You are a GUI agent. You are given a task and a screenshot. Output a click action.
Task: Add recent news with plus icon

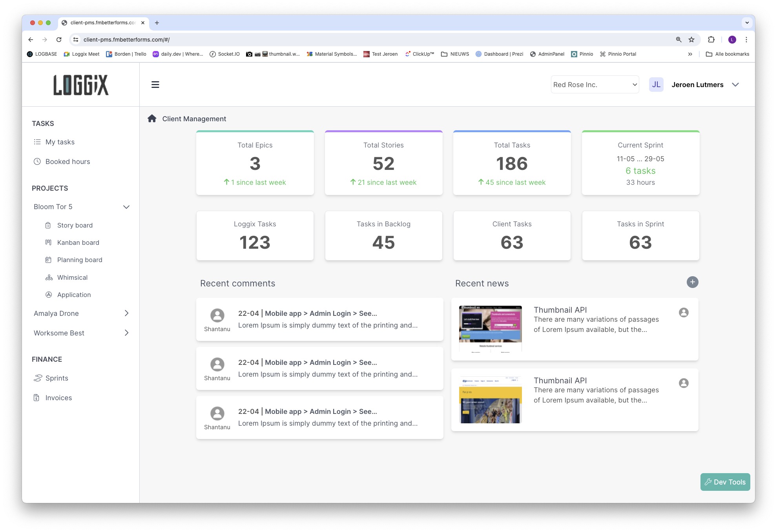(692, 282)
